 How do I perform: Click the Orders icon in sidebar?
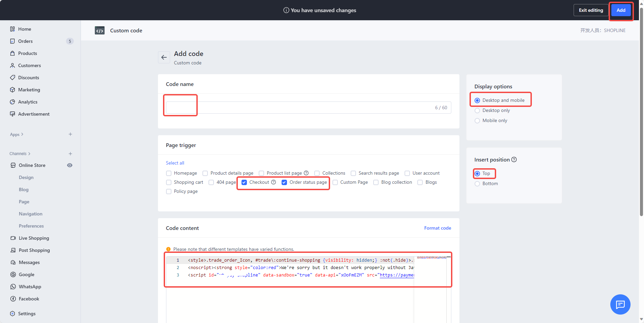pyautogui.click(x=12, y=41)
